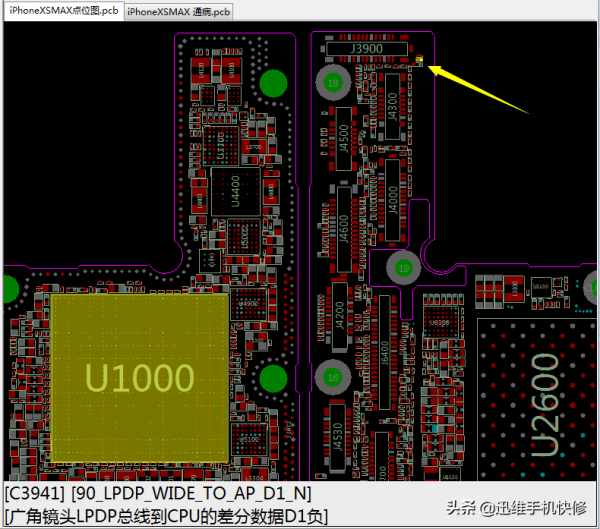Screen dimensions: 600x529
Task: Click screw hole number 18
Action: click(334, 83)
